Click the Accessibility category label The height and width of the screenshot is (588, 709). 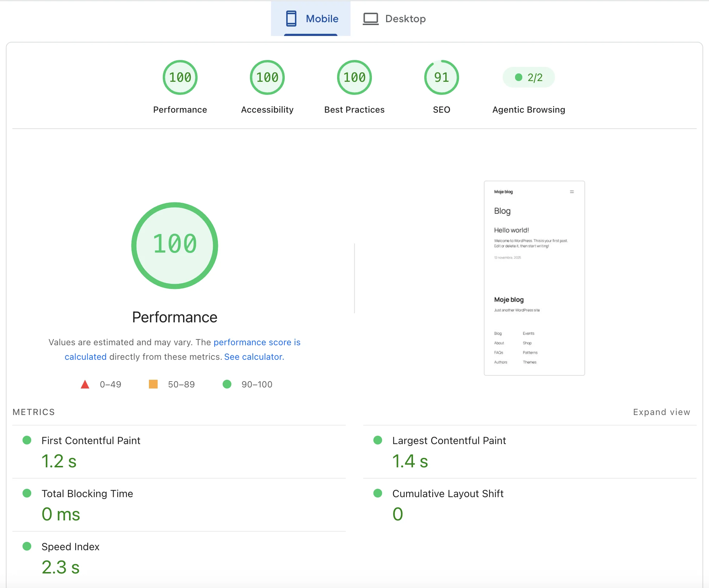click(x=267, y=110)
